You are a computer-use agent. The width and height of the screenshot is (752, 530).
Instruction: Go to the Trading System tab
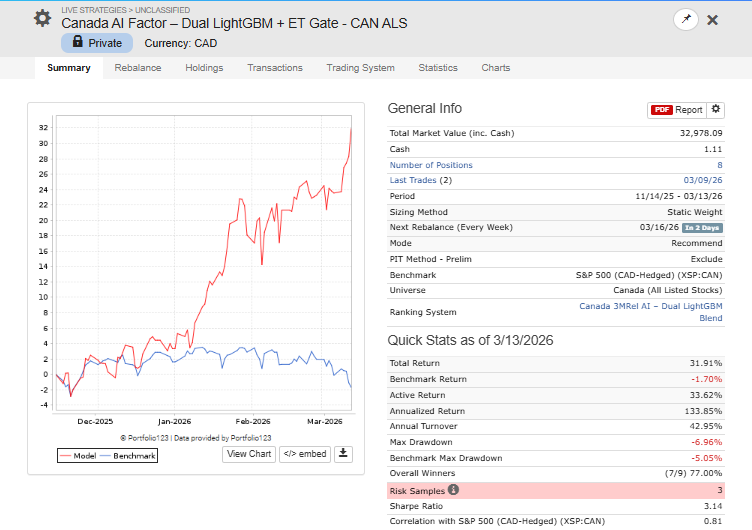click(361, 68)
